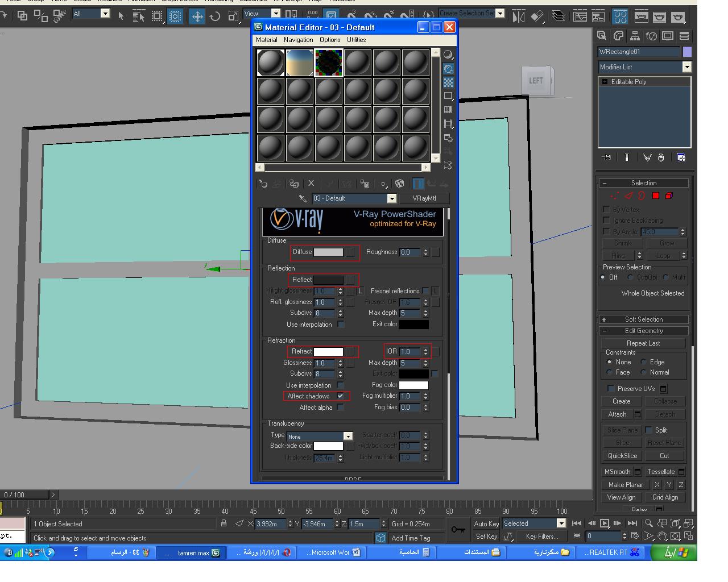Open the View reference coordinate dropdown

(276, 13)
